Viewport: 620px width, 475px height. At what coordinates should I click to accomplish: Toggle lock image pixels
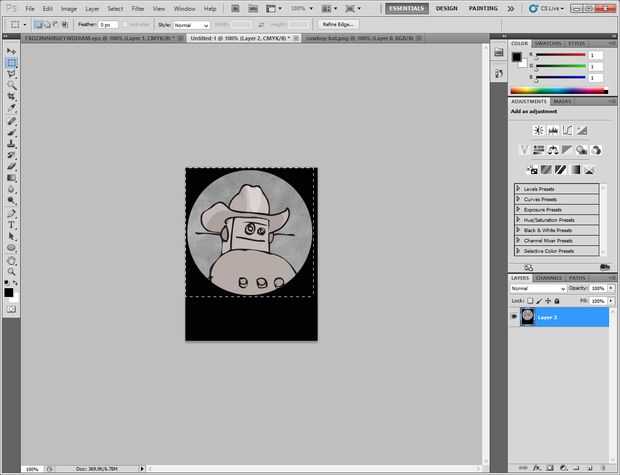[539, 301]
